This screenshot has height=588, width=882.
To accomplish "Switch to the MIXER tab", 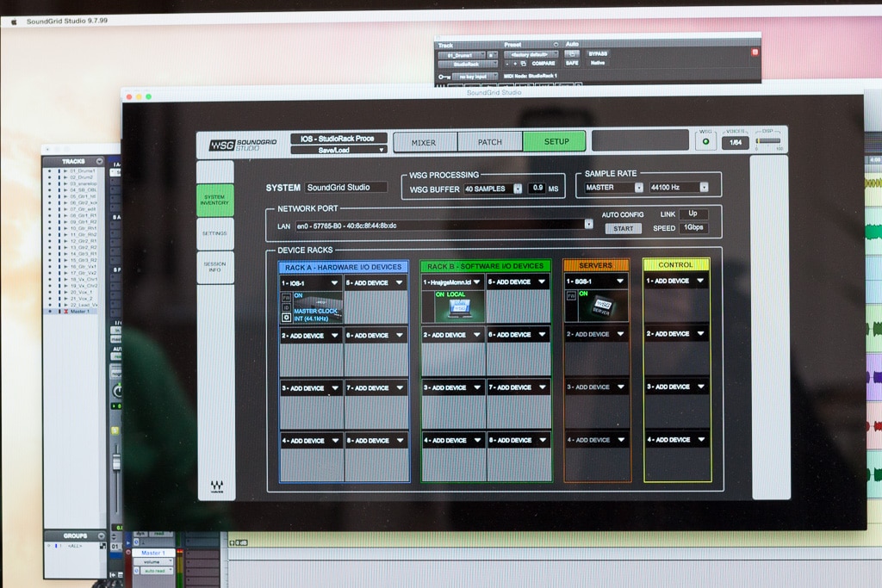I will [424, 142].
